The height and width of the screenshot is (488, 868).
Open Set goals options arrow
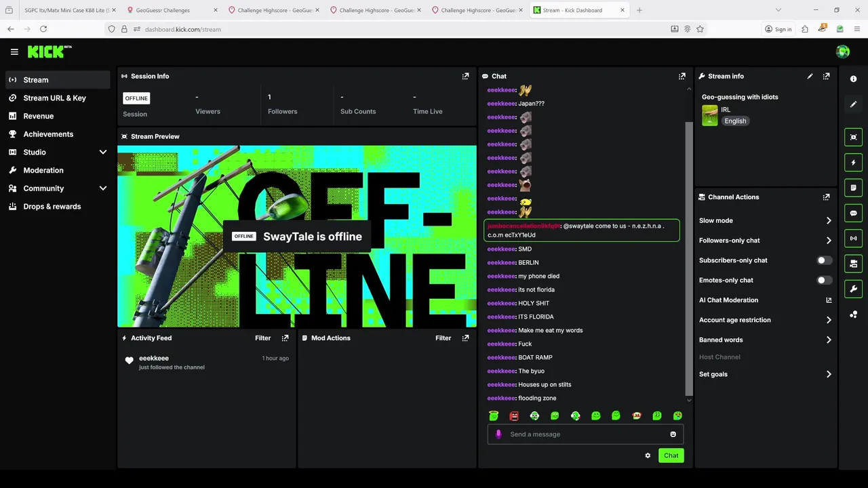829,374
